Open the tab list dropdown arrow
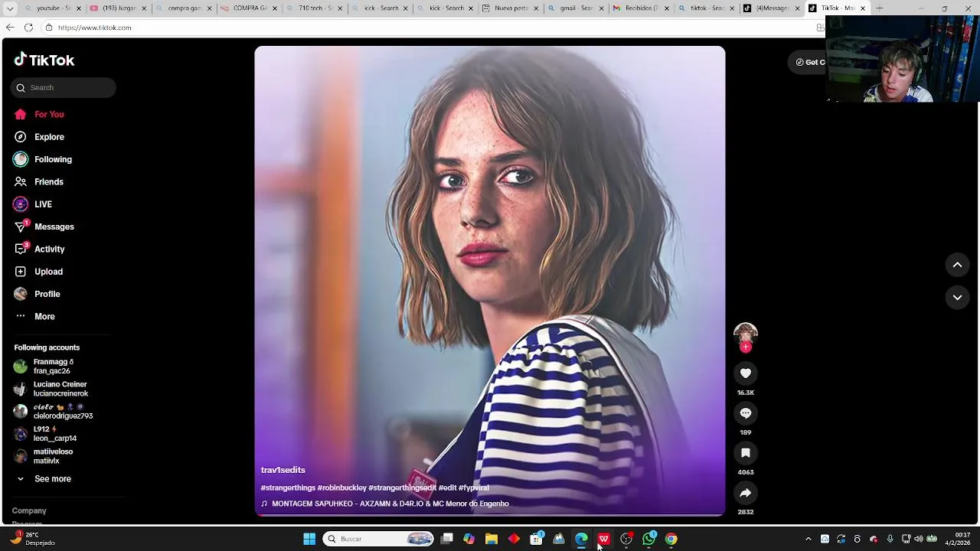Screen dimensions: 980x551 click(9, 8)
